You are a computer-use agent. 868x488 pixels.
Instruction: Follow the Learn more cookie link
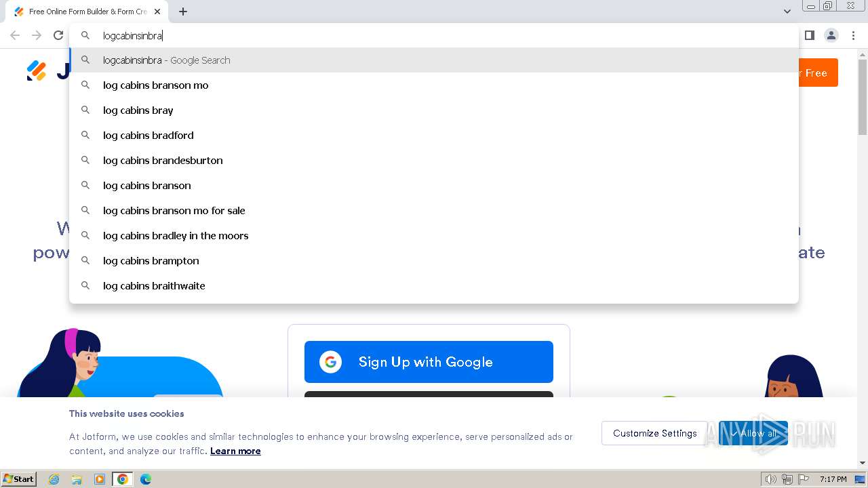coord(235,451)
